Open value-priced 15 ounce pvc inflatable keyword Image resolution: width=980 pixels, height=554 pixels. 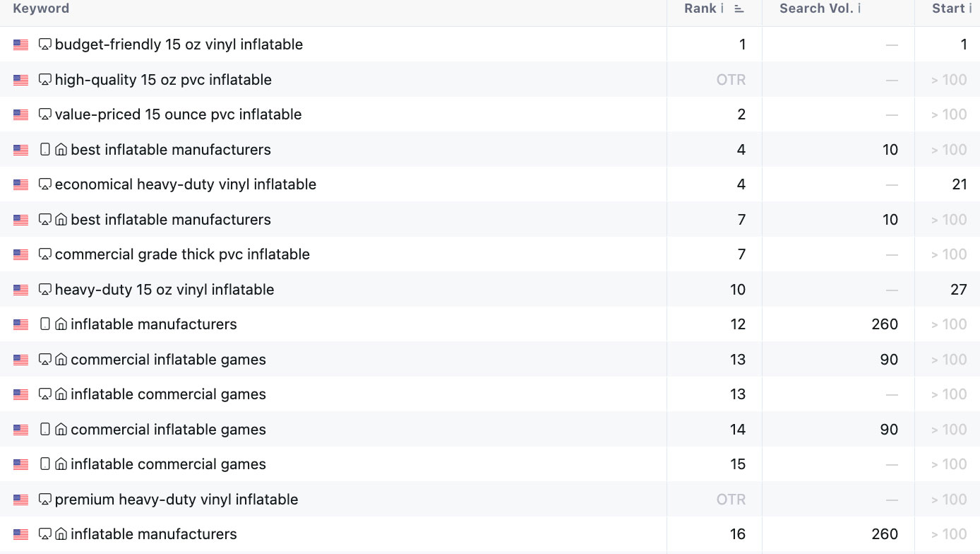click(178, 114)
